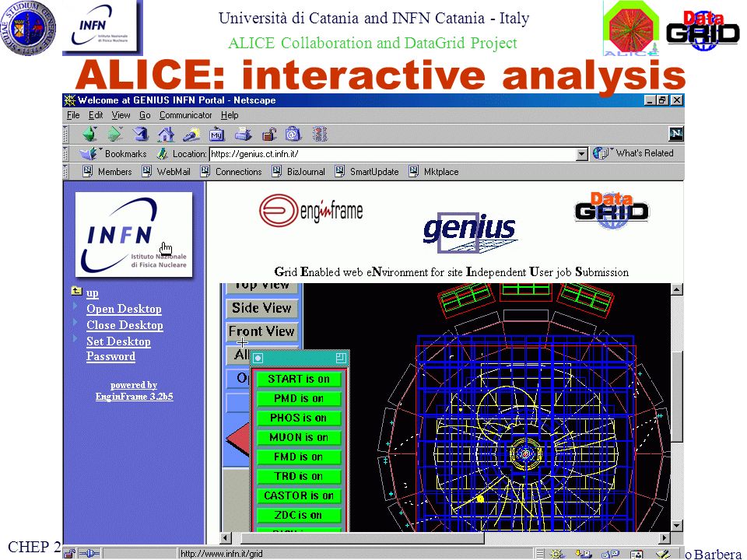
Task: Toggle the MUON is on button
Action: (299, 438)
